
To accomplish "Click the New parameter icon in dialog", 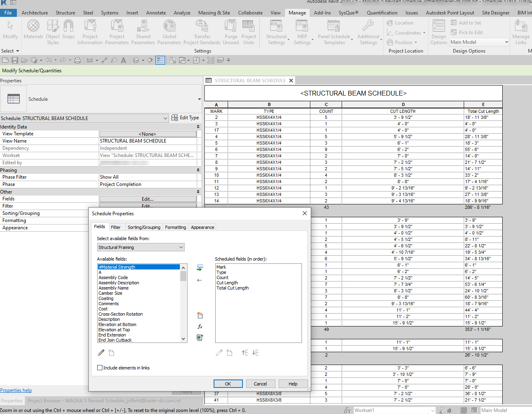I will click(200, 315).
